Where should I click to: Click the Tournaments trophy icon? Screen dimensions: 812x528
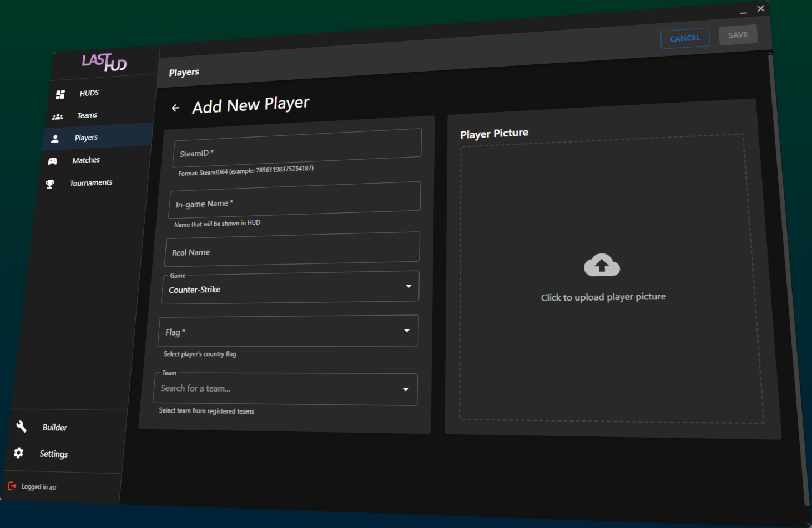pos(50,184)
